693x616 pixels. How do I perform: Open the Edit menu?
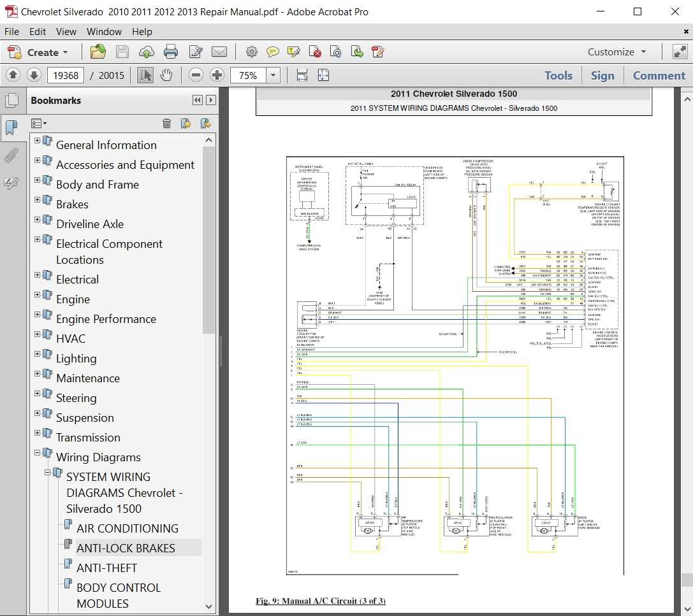38,32
